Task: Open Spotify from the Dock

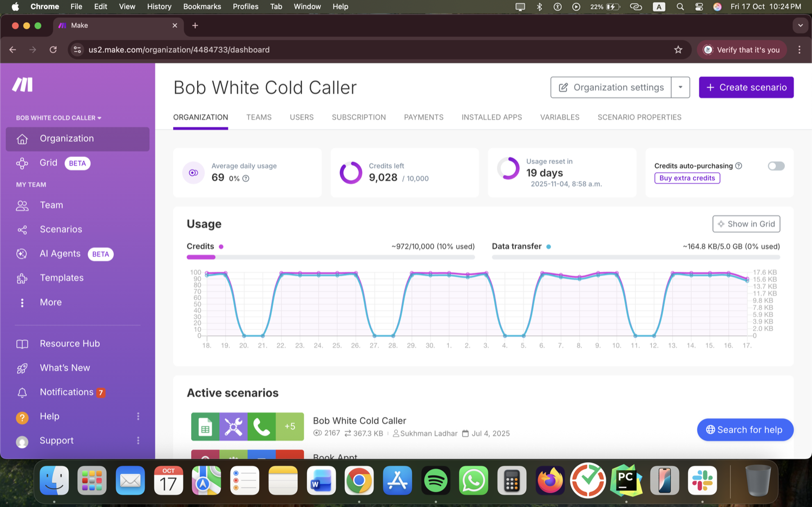Action: click(436, 480)
